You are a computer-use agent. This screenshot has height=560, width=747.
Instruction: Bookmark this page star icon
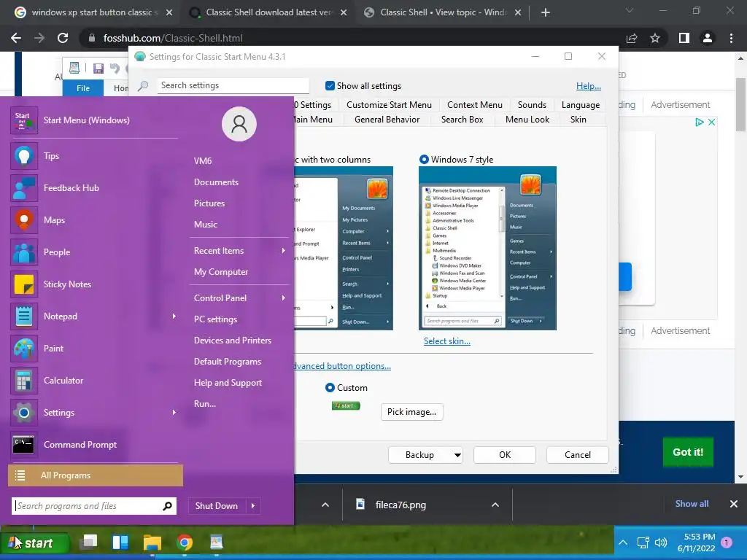tap(655, 38)
